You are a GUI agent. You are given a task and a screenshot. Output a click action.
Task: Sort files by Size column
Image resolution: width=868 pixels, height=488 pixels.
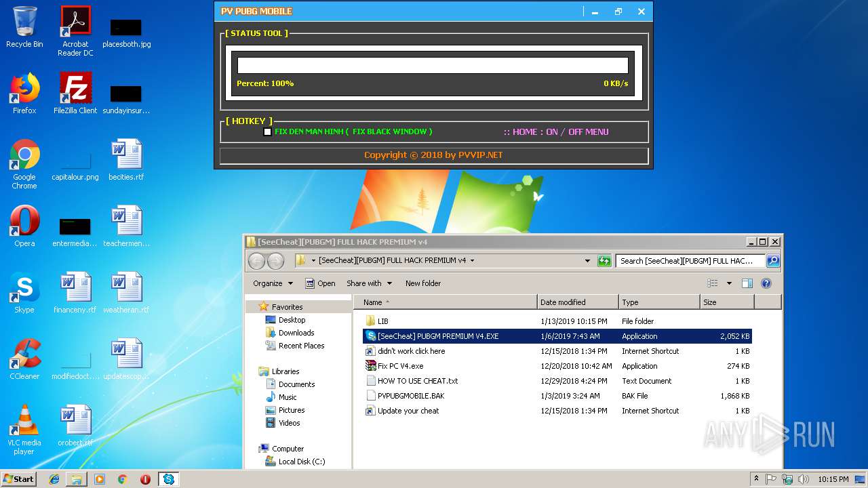[x=727, y=302]
